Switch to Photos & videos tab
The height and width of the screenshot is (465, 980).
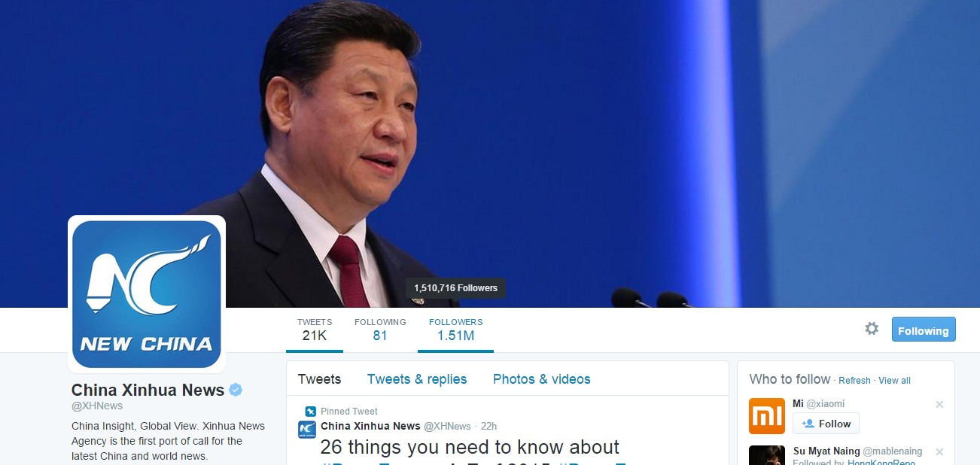pyautogui.click(x=542, y=379)
